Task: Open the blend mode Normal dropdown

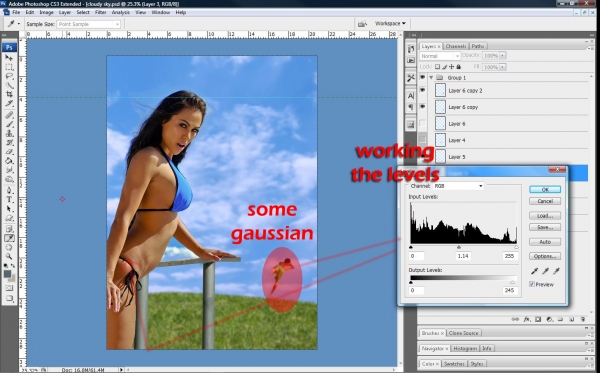Action: [x=440, y=56]
